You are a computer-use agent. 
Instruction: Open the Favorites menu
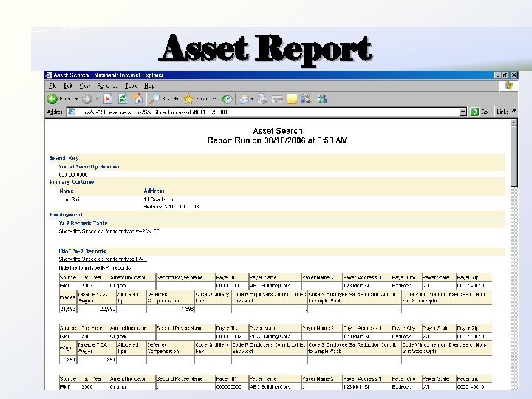pos(108,86)
